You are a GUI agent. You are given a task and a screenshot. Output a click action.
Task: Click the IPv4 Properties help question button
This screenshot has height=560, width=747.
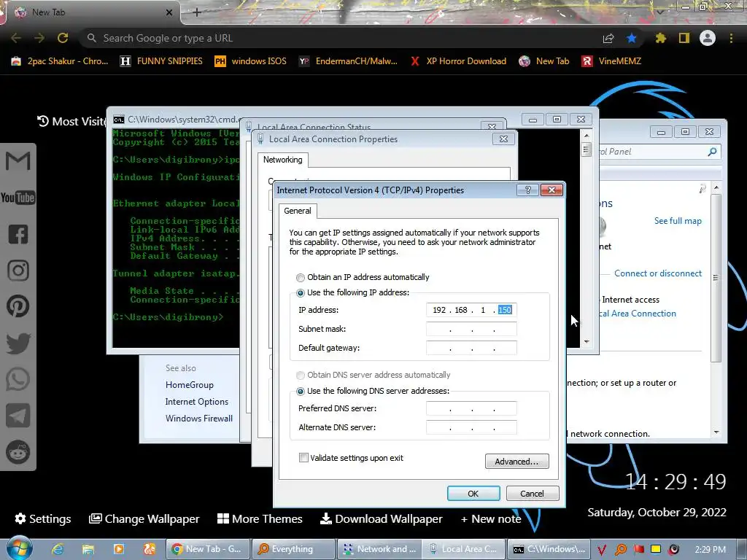click(528, 190)
